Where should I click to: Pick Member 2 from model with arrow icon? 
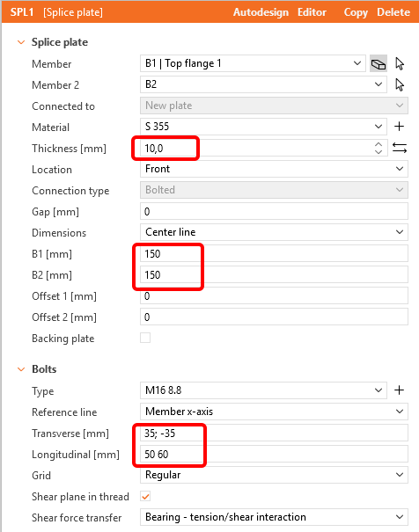point(400,84)
